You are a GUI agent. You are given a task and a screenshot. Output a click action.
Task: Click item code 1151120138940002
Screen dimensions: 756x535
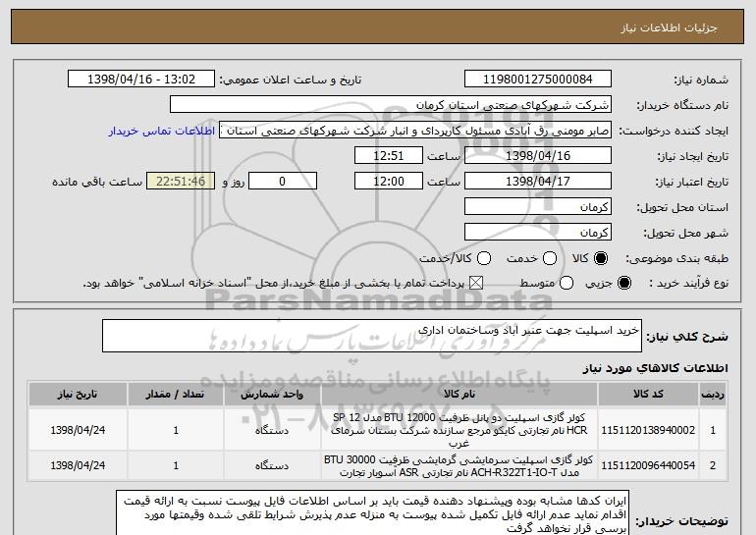(648, 430)
